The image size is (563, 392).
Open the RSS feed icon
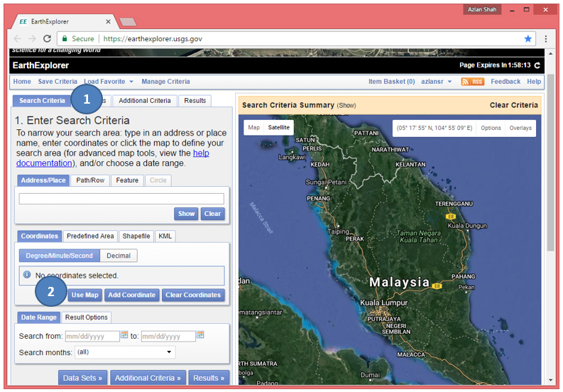pyautogui.click(x=473, y=82)
